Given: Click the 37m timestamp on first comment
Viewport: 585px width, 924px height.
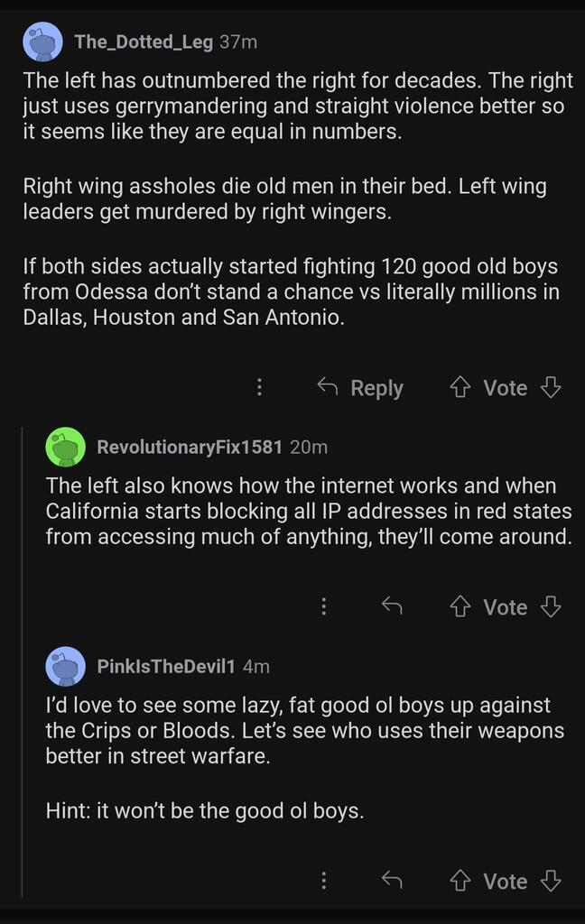Looking at the screenshot, I should click(238, 42).
